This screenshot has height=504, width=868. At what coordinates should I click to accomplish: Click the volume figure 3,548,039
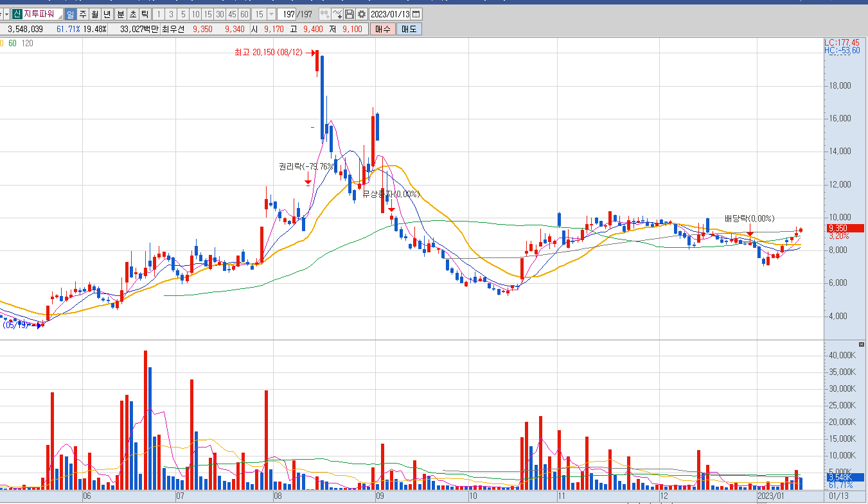click(26, 29)
